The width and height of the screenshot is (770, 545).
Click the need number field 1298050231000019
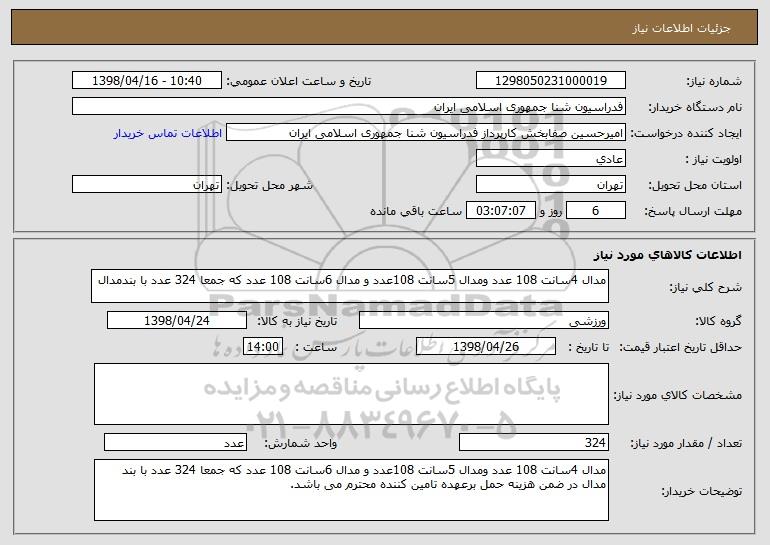click(550, 81)
